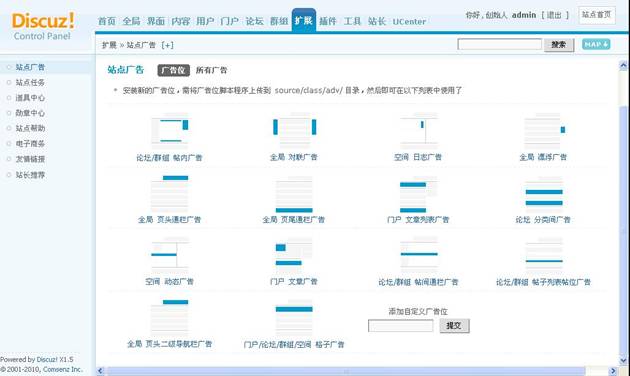Viewport: 630px width, 376px height.
Task: Open 论坛/群组 帖间通栏广告 ad slot icon
Action: pyautogui.click(x=419, y=254)
